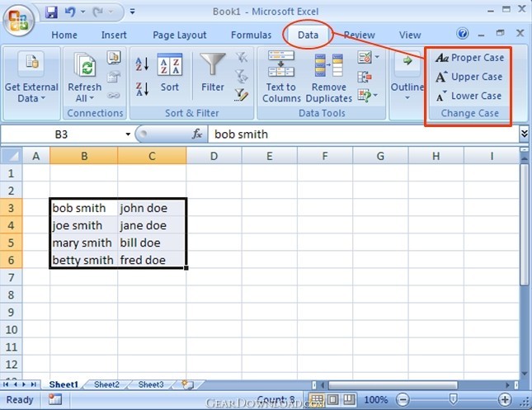Open the Sort dialog button
The height and width of the screenshot is (410, 532).
(170, 73)
